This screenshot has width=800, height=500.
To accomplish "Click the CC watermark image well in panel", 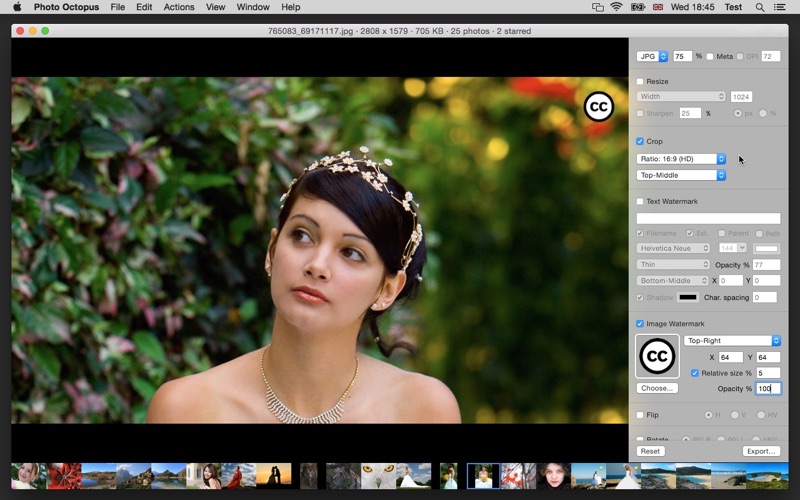I will (x=657, y=356).
